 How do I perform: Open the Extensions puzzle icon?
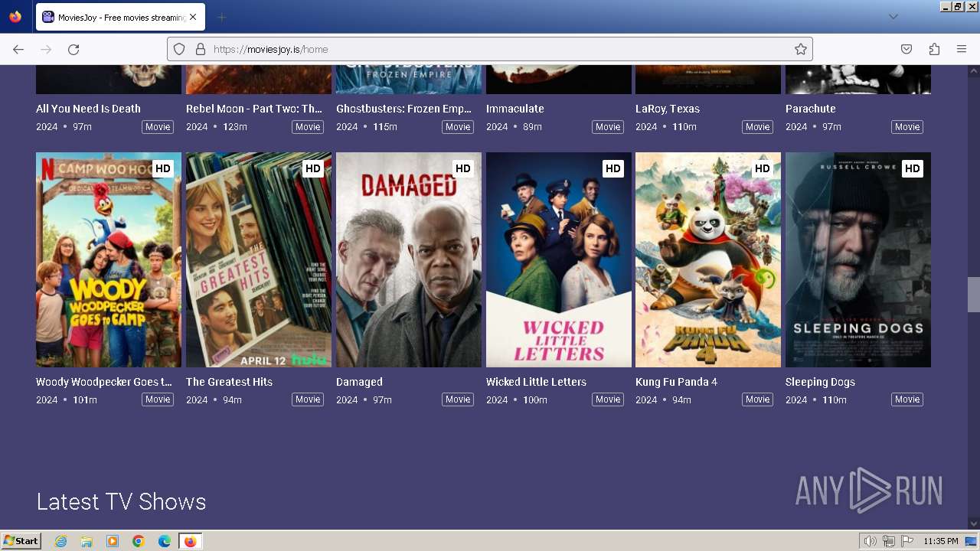pos(934,49)
